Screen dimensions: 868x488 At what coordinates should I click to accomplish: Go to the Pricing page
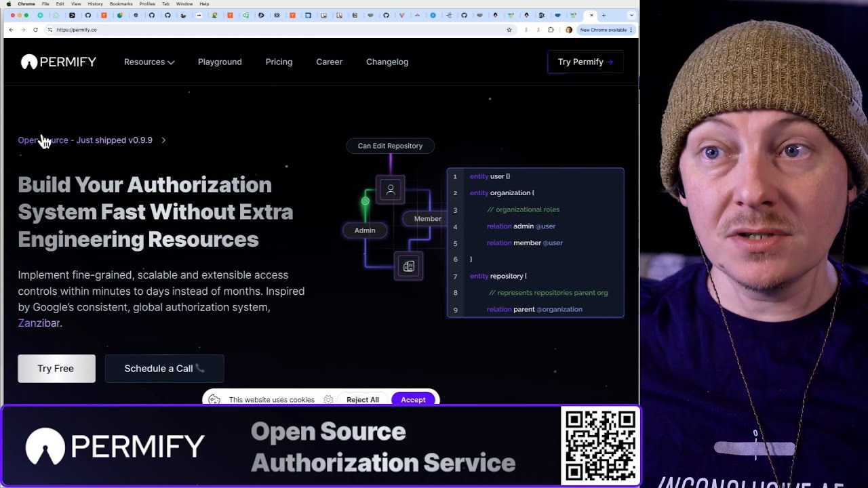(279, 62)
